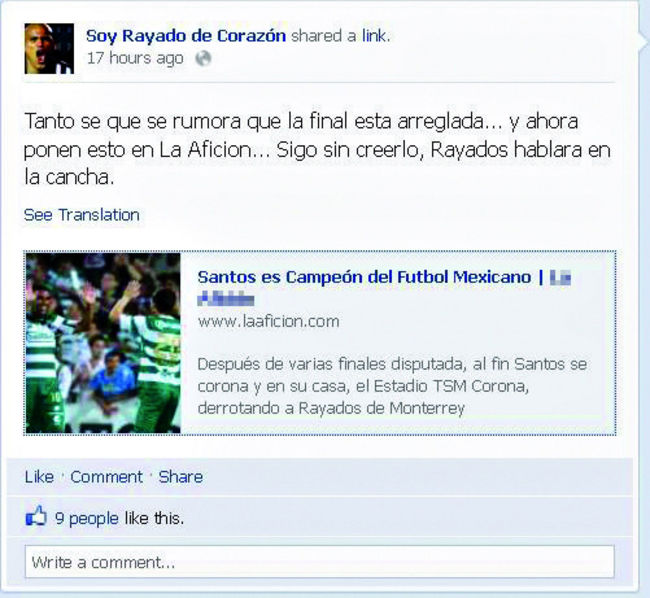Click the post text about the final
The image size is (650, 598).
[x=317, y=149]
